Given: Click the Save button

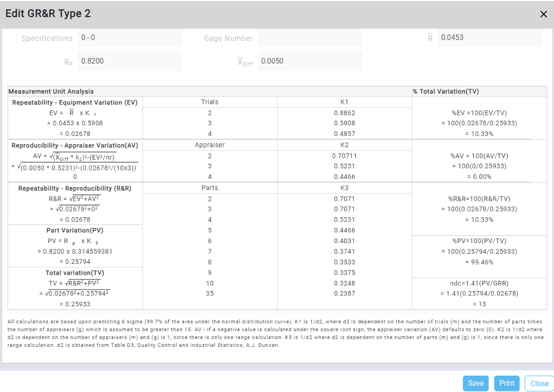Looking at the screenshot, I should (x=476, y=383).
